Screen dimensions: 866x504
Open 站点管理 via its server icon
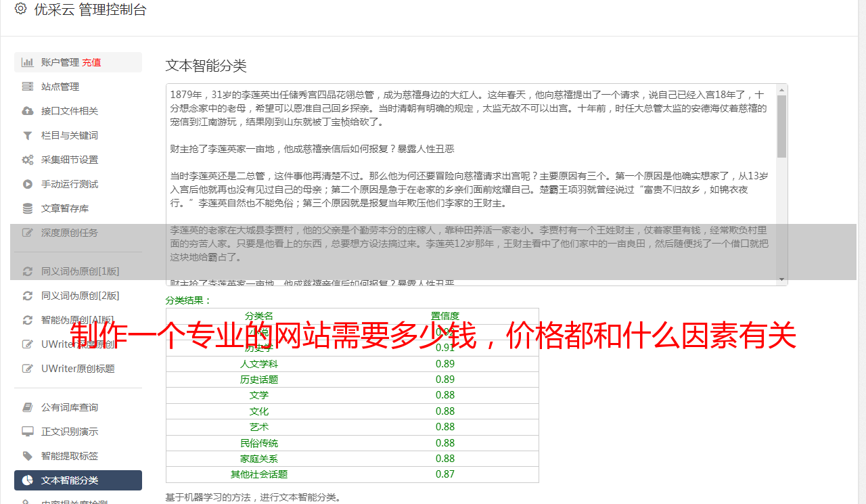(28, 87)
